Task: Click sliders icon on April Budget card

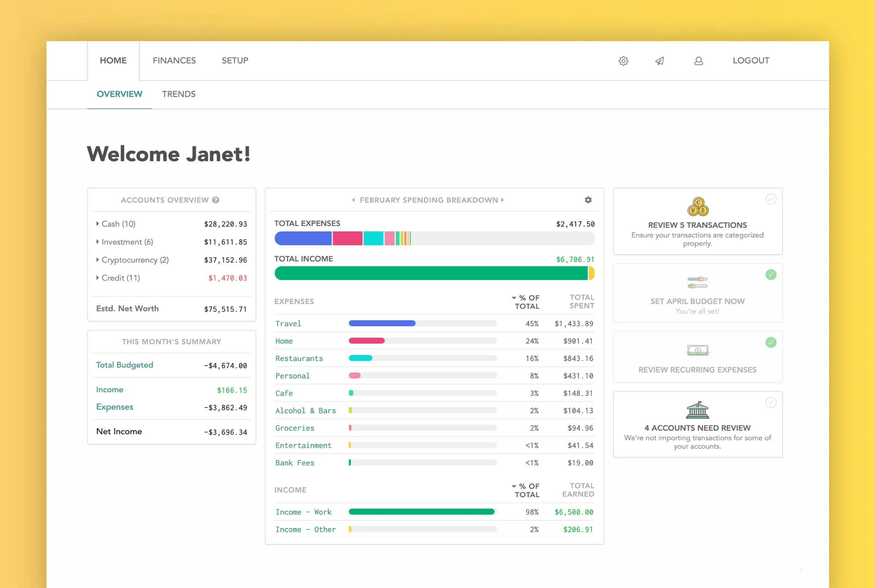Action: coord(697,283)
